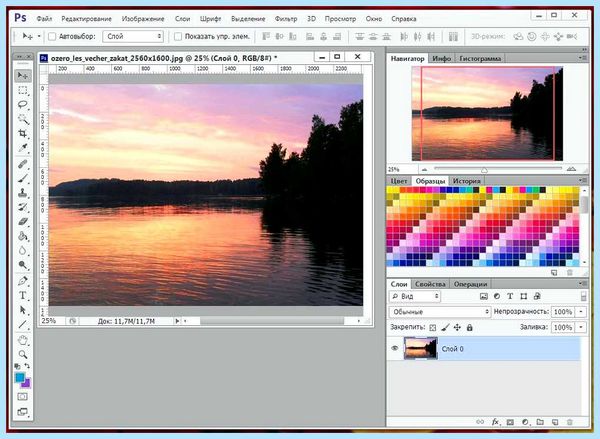Select the Eyedropper tool
Screen dimensions: 600x439
(x=23, y=148)
